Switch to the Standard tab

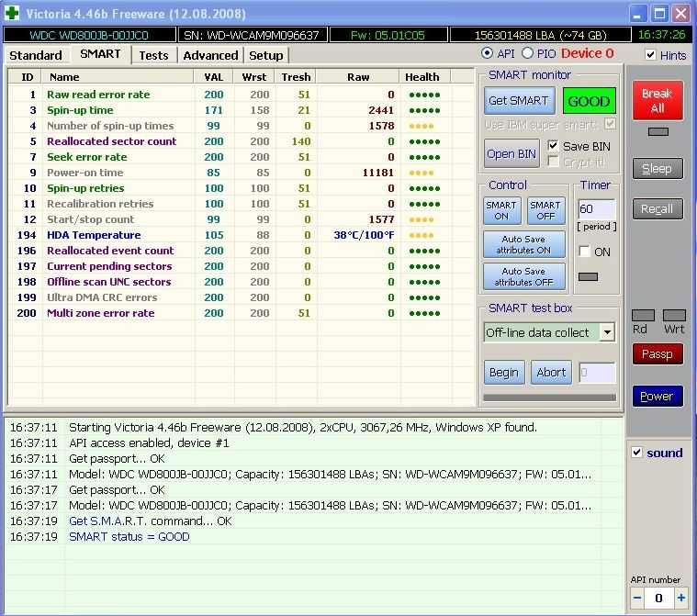point(36,56)
